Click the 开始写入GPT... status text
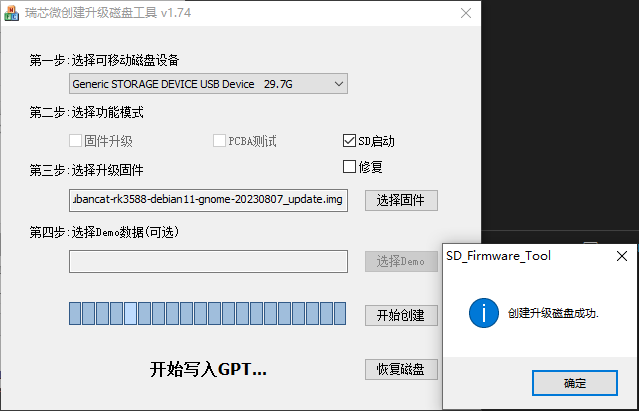The width and height of the screenshot is (639, 411). tap(208, 369)
